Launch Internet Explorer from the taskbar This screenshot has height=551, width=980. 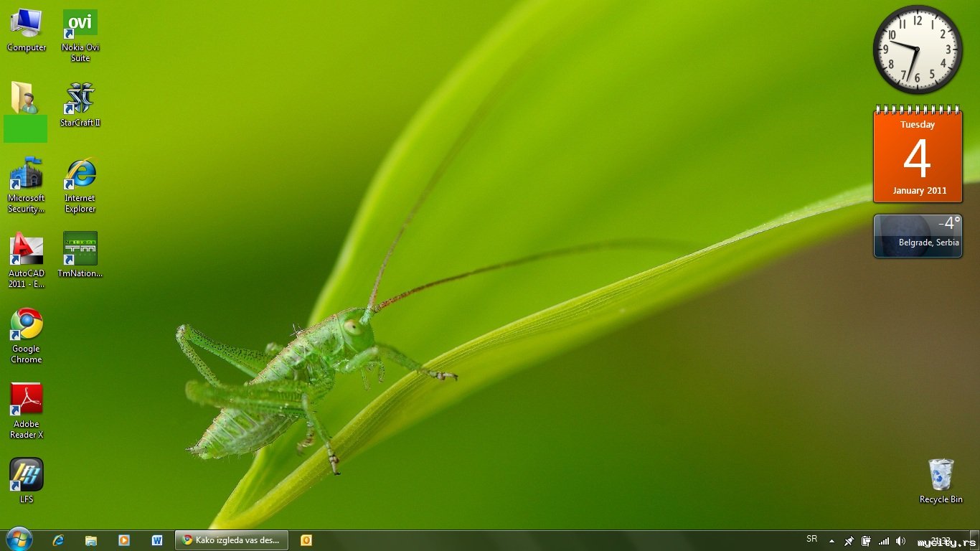pos(58,540)
